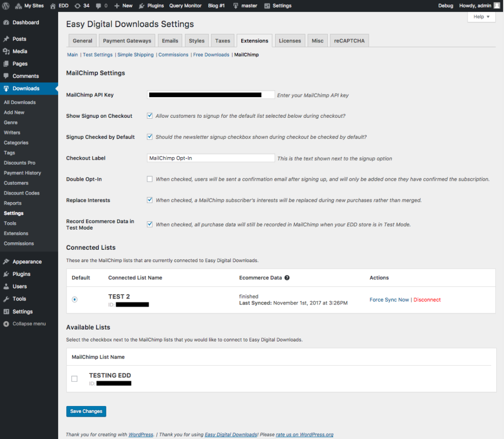The image size is (504, 439).
Task: Click Debug in the admin bar
Action: point(445,6)
